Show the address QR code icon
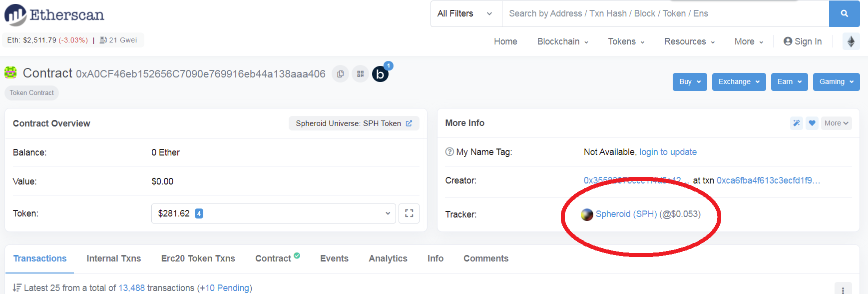This screenshot has height=294, width=868. (x=360, y=74)
